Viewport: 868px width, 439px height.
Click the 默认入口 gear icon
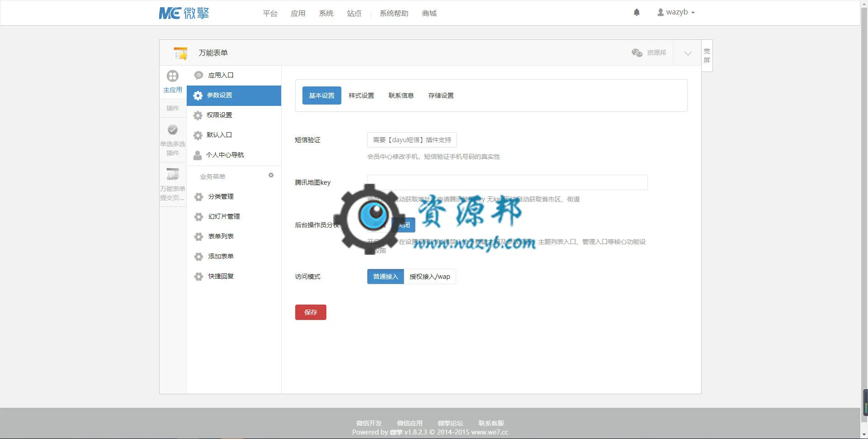(x=198, y=135)
